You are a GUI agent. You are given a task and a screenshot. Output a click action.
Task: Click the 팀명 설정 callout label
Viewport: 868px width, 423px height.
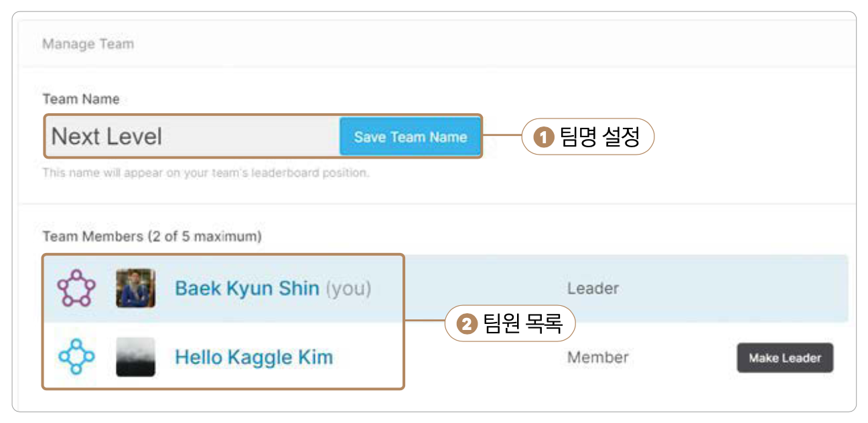click(x=599, y=137)
